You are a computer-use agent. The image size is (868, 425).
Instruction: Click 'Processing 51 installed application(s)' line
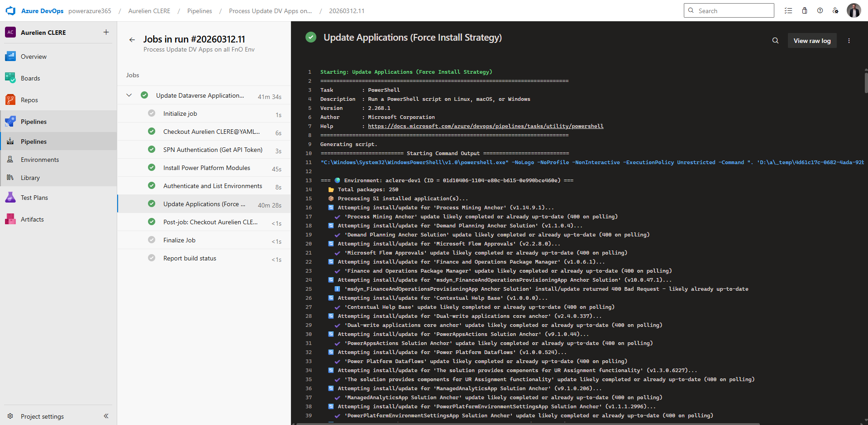pyautogui.click(x=403, y=198)
